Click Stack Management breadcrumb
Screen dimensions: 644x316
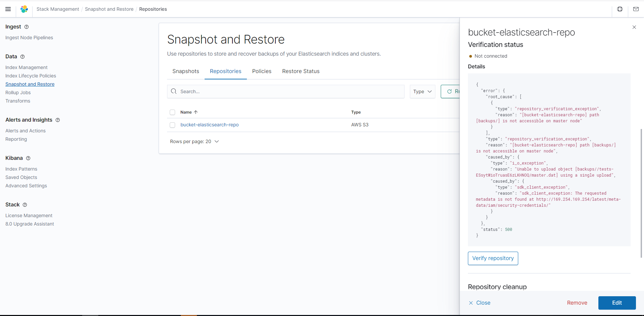(x=58, y=9)
